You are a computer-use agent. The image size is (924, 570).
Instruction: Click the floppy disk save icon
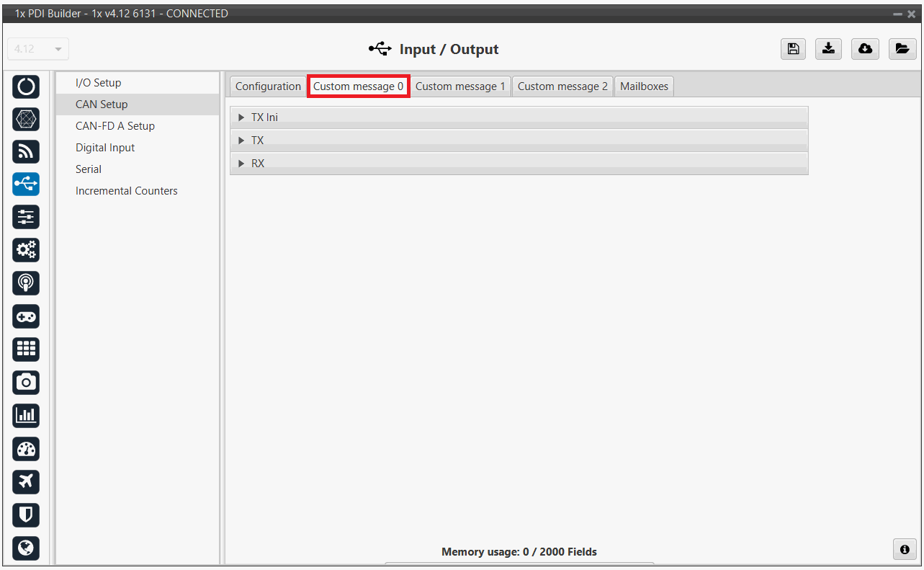(x=793, y=48)
